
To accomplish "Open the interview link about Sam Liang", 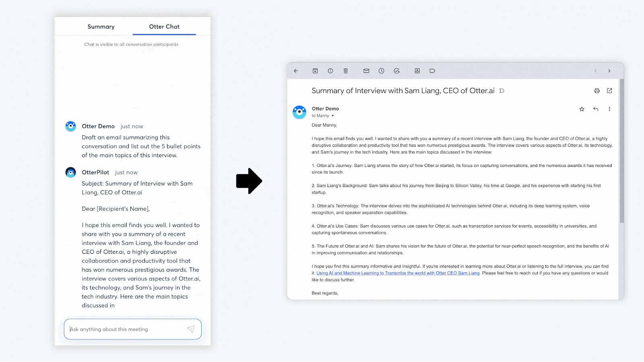I will 398,273.
